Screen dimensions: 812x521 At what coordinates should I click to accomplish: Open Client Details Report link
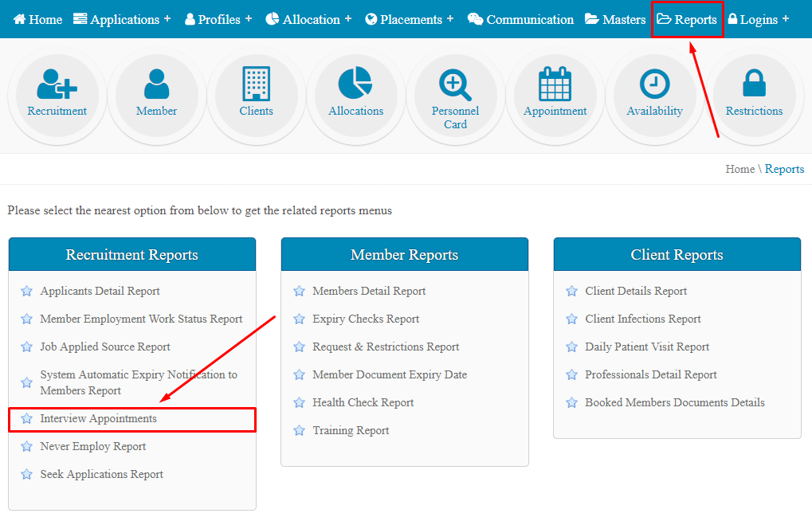[x=636, y=291]
